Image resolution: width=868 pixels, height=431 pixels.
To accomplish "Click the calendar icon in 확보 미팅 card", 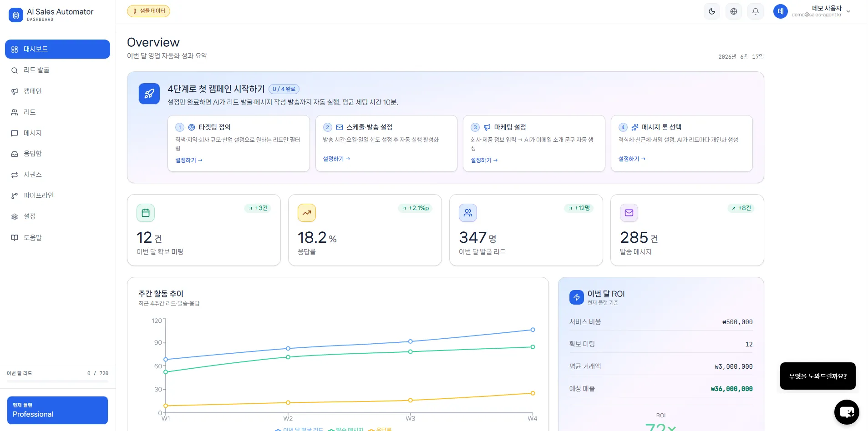I will tap(146, 213).
